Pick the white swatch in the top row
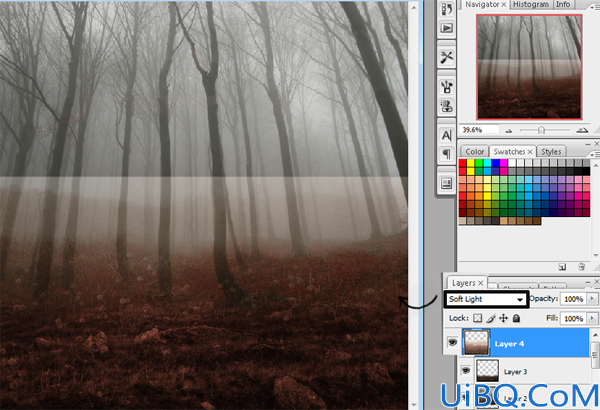Image resolution: width=600 pixels, height=410 pixels. pyautogui.click(x=512, y=163)
